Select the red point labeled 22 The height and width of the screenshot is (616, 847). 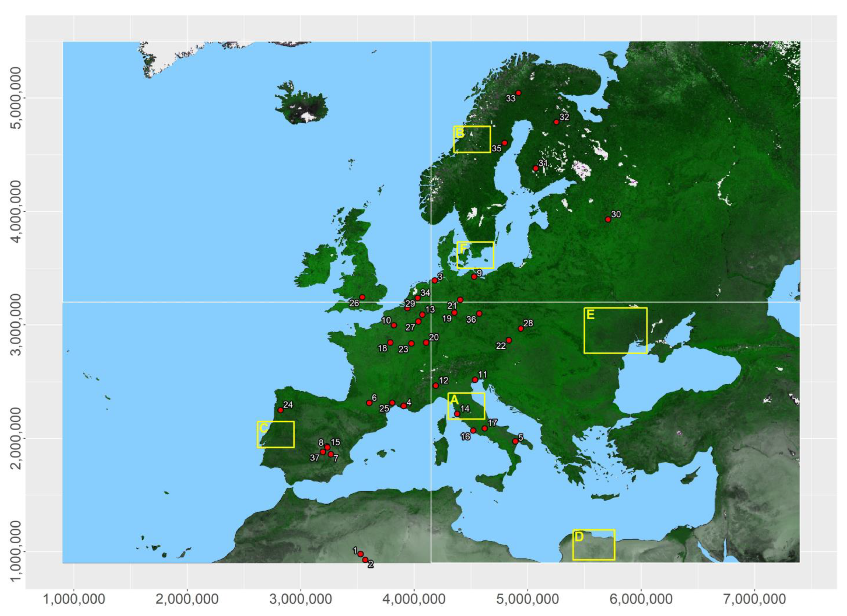tap(509, 340)
